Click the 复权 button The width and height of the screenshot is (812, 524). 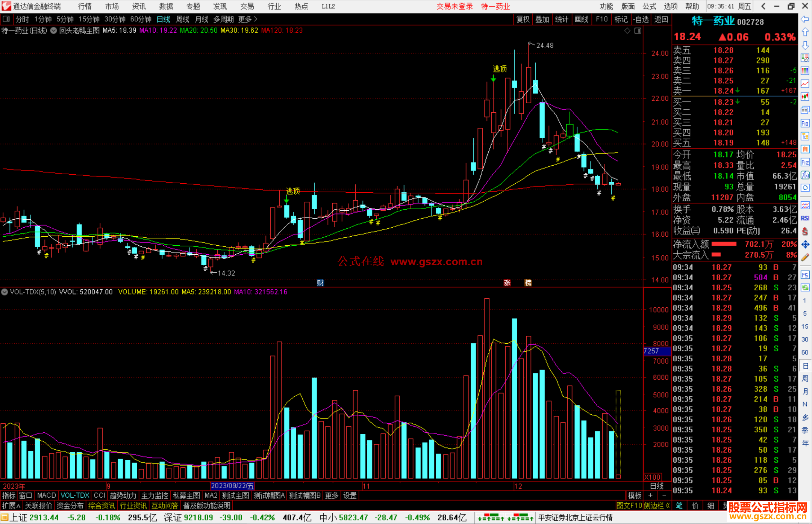click(x=523, y=19)
